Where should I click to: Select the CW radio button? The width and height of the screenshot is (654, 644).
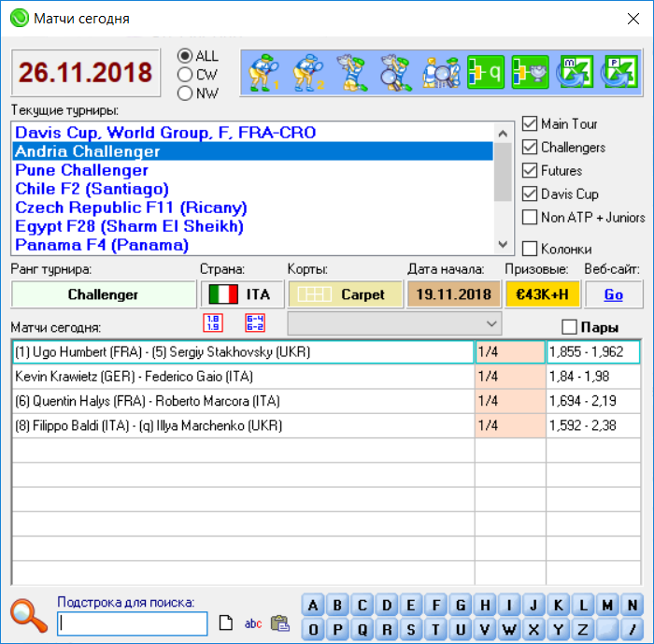[x=185, y=75]
